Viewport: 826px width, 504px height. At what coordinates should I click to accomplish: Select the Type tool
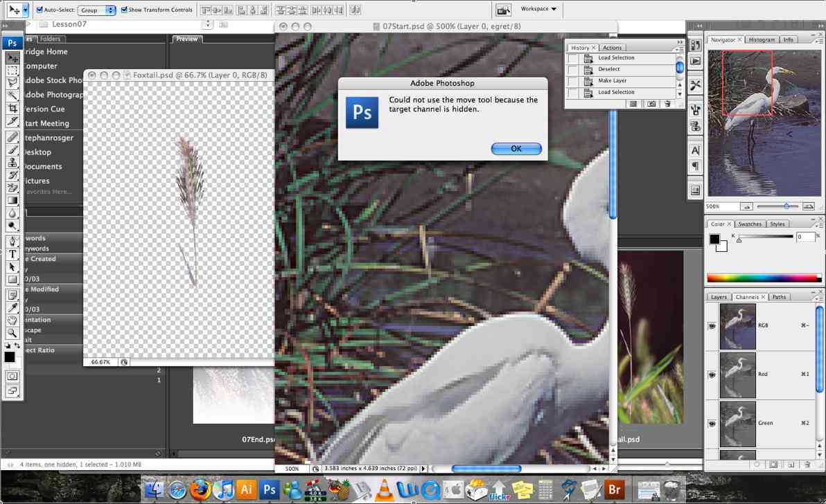click(12, 254)
